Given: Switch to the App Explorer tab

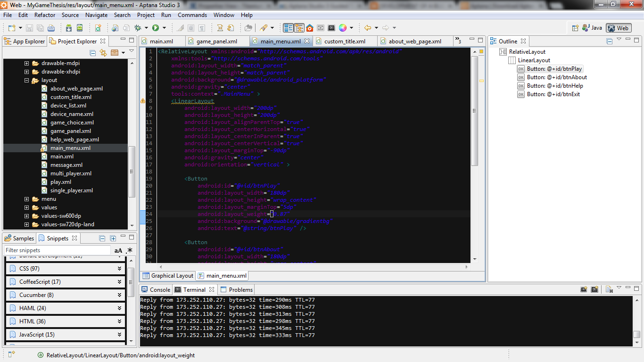Looking at the screenshot, I should coord(25,41).
